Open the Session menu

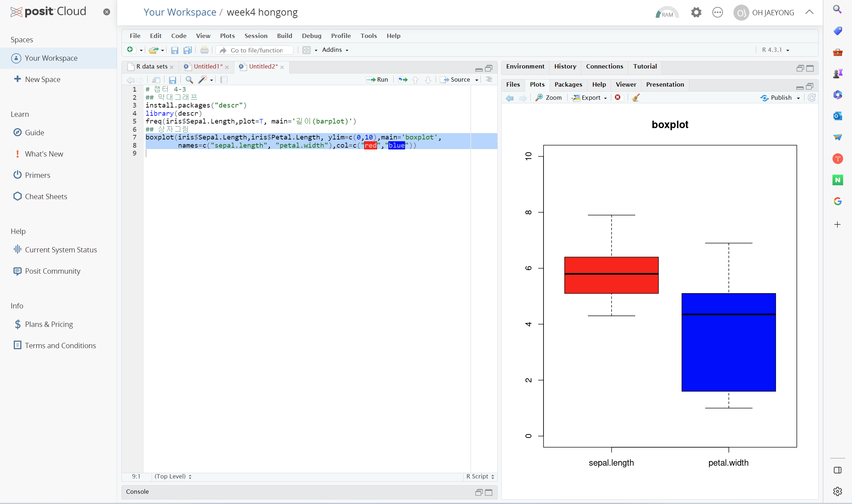[256, 36]
